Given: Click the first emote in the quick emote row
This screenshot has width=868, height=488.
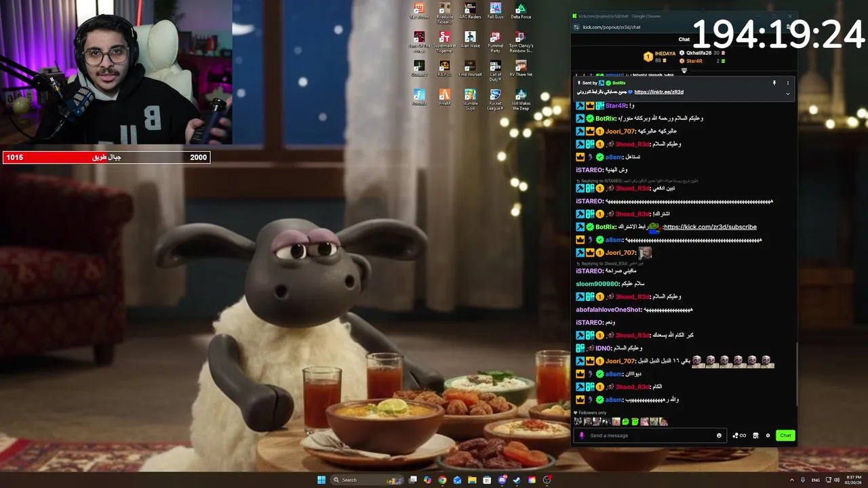Looking at the screenshot, I should click(578, 422).
